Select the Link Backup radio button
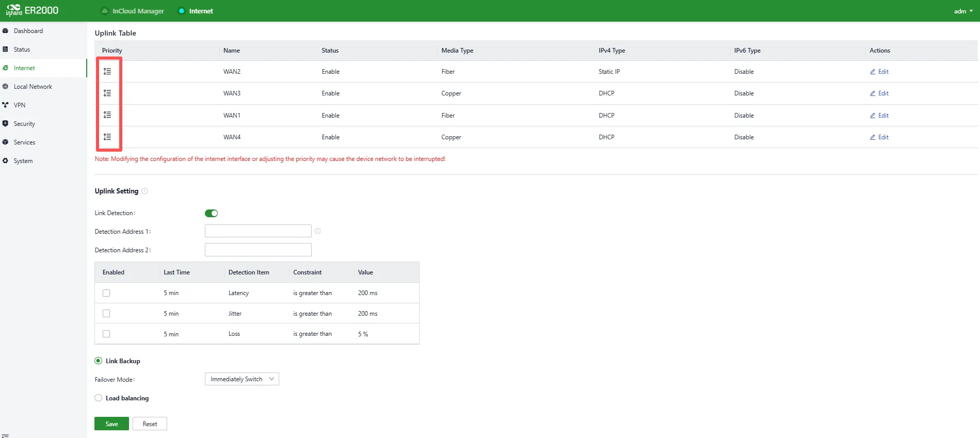The height and width of the screenshot is (438, 980). click(98, 361)
